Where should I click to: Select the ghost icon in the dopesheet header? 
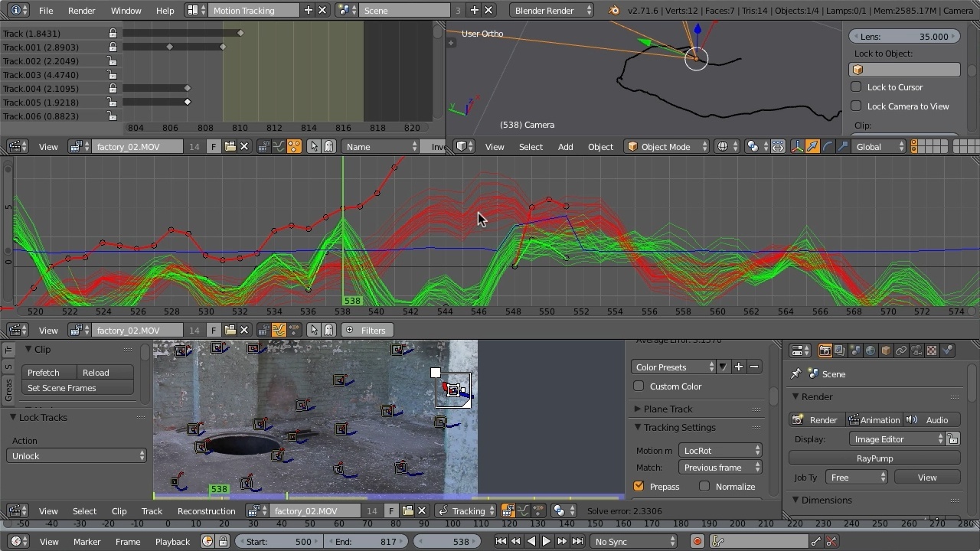328,146
